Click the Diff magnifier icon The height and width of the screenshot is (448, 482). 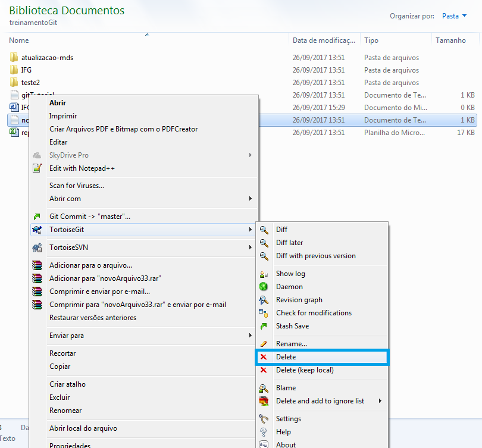click(264, 230)
